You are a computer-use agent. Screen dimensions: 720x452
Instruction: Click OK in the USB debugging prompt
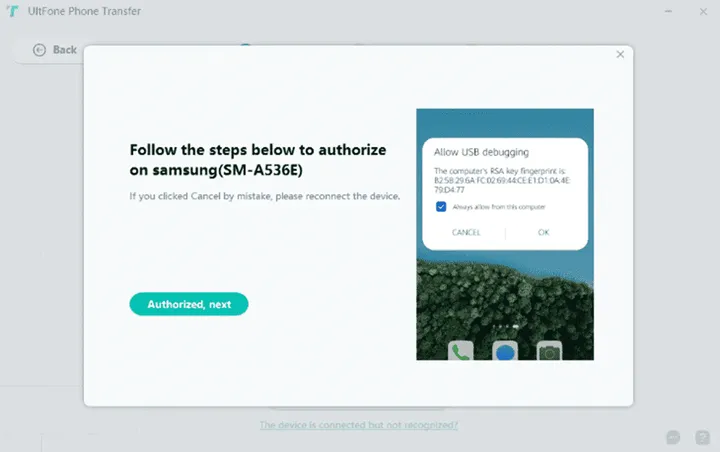click(543, 232)
